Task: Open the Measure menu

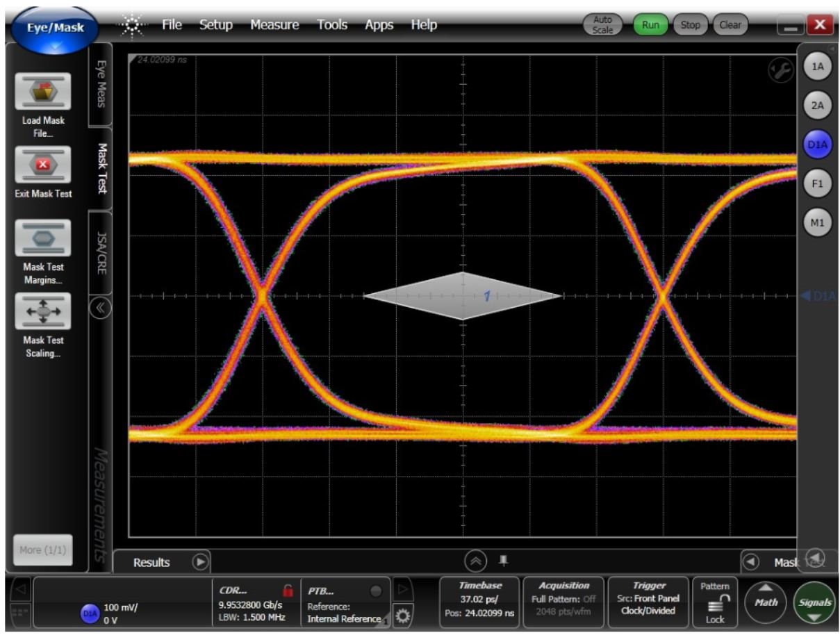Action: [x=274, y=25]
